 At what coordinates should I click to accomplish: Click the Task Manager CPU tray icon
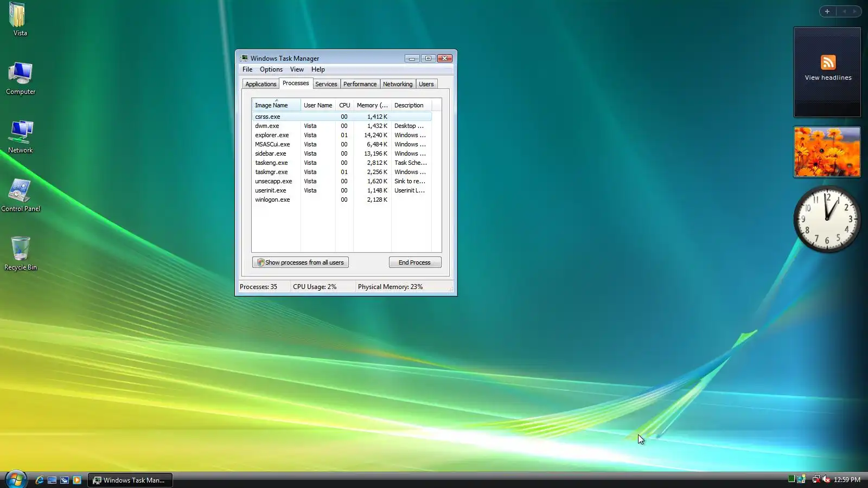click(791, 479)
